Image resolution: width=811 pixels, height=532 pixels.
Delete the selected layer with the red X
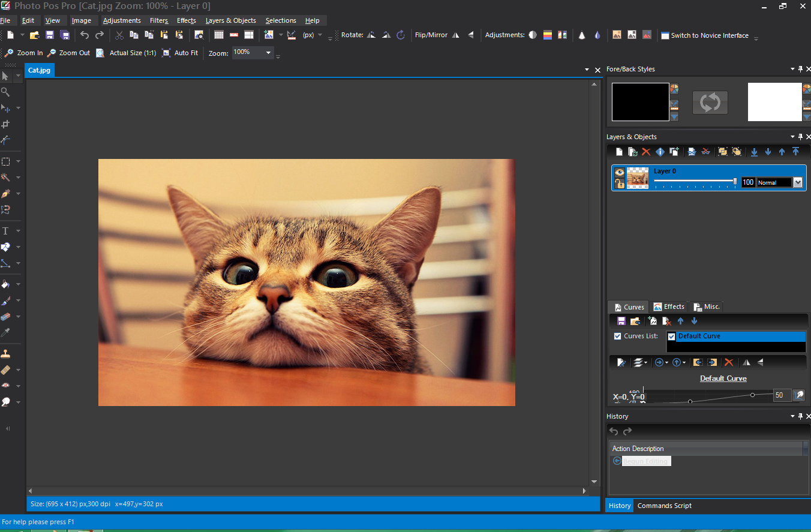[x=646, y=151]
